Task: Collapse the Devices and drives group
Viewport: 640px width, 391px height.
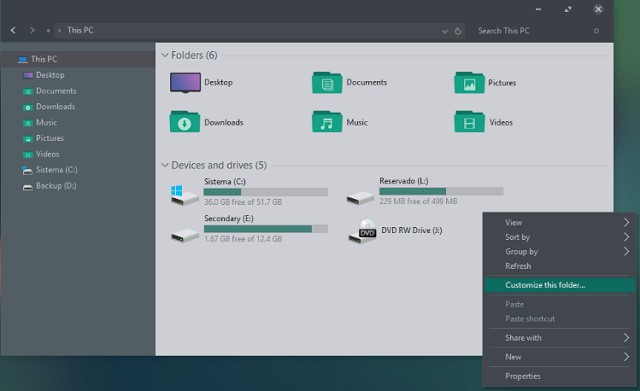Action: pyautogui.click(x=165, y=165)
